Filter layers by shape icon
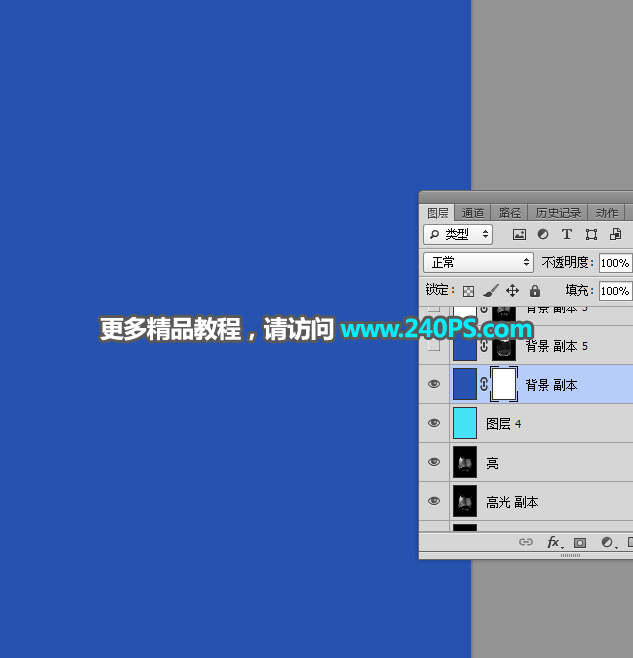 (x=591, y=235)
